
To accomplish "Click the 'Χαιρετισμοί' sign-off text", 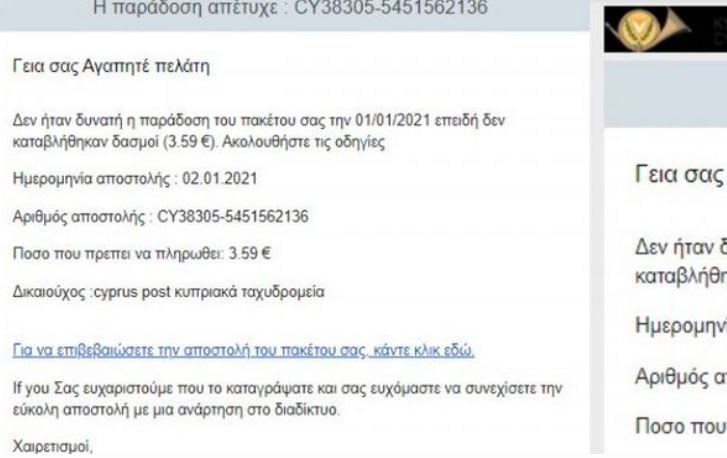I will (x=52, y=446).
